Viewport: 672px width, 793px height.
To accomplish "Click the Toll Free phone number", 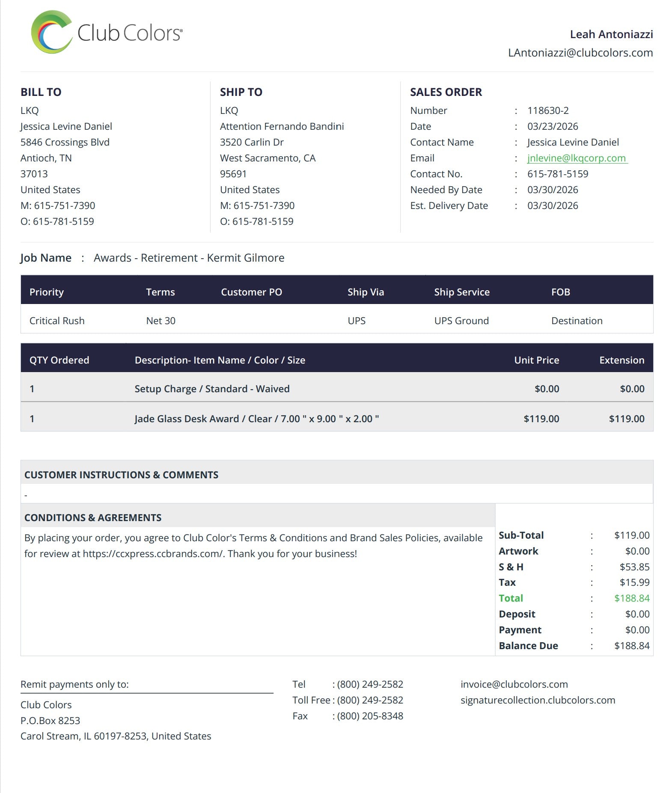I will click(x=370, y=700).
